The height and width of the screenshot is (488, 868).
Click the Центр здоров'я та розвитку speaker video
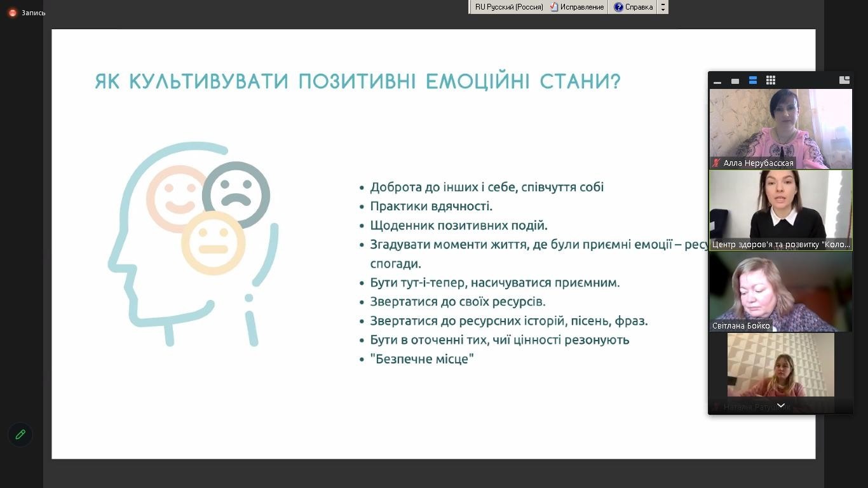(780, 207)
